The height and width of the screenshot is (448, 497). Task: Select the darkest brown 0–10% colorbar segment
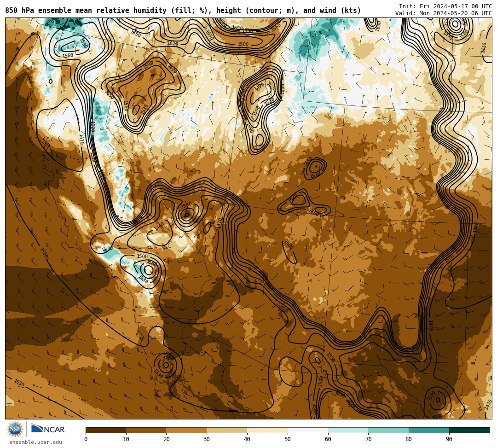tap(106, 430)
